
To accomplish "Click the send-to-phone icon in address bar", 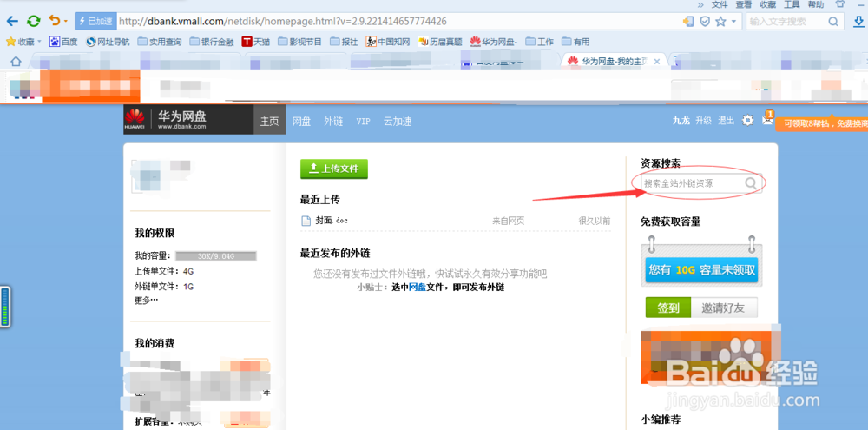I will pos(688,22).
